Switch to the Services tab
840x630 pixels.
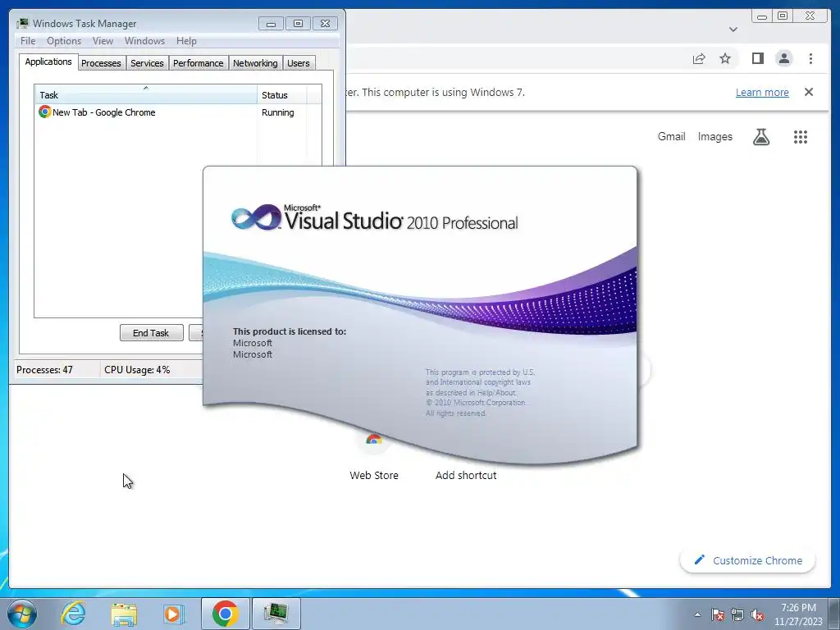click(x=147, y=63)
